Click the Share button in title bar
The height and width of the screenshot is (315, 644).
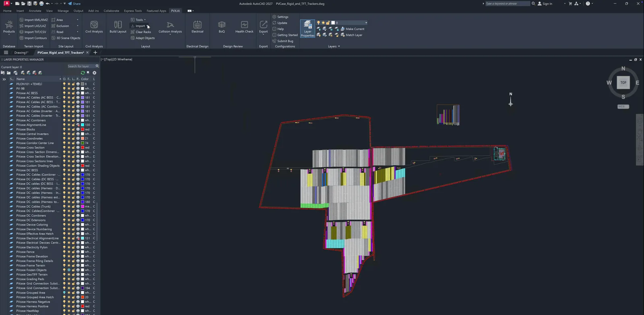pyautogui.click(x=74, y=4)
